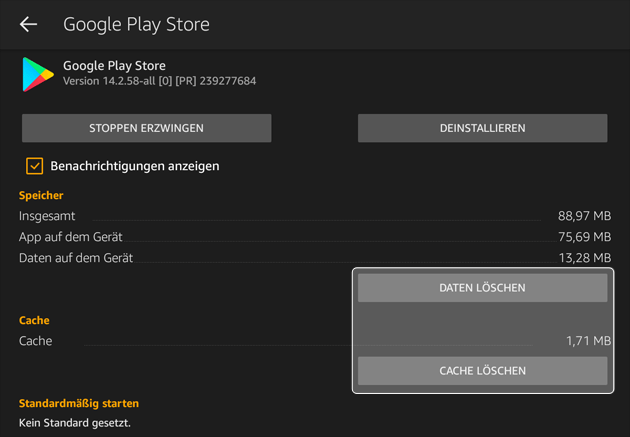Select the Speicher section heading

tap(41, 196)
